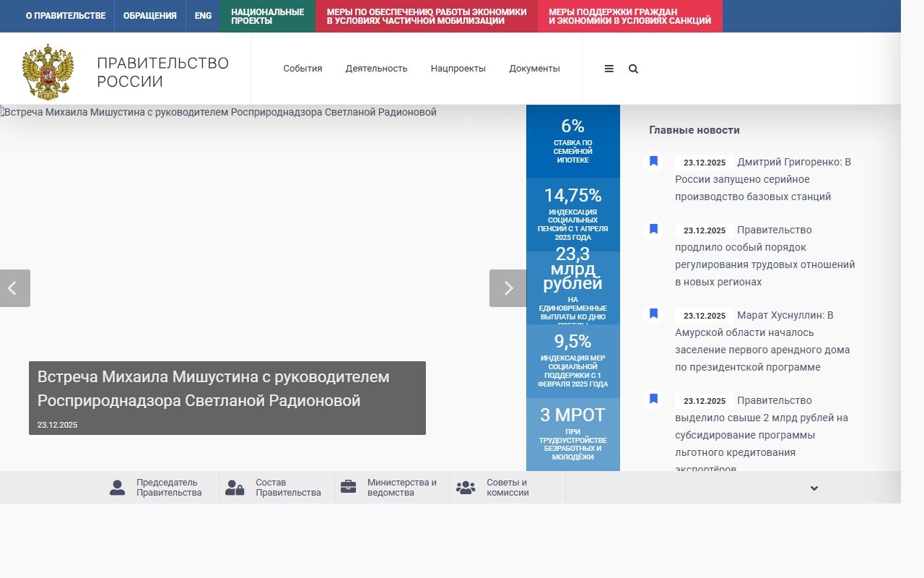
Task: Click the group icon for Советы и комиссии
Action: click(466, 488)
